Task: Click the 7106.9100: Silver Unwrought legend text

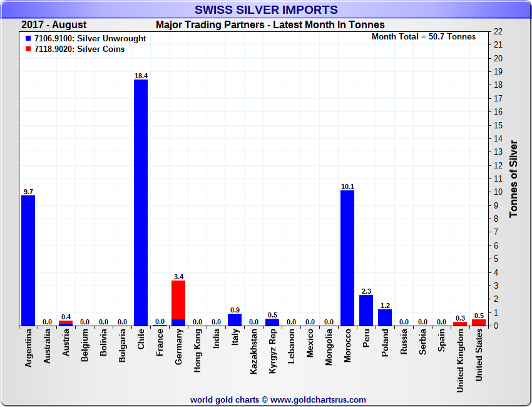Action: [90, 39]
